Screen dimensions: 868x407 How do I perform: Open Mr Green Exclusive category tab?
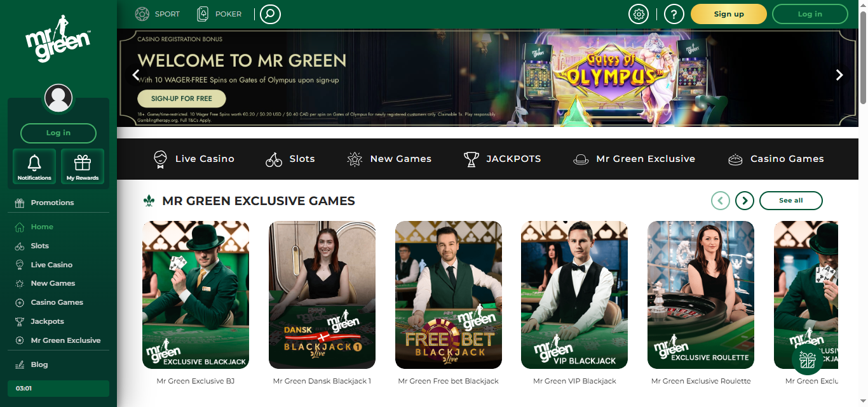[634, 159]
